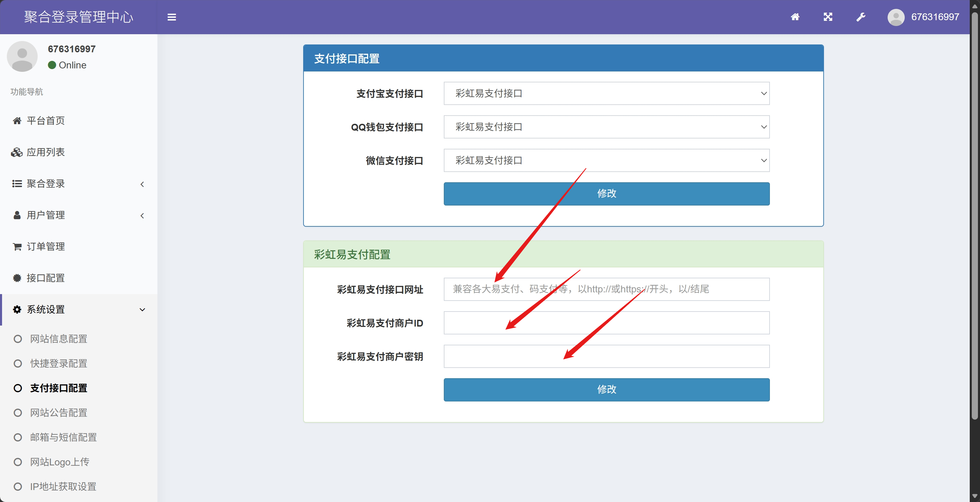Open IP地址获取设置 page
Viewport: 980px width, 502px height.
point(63,487)
